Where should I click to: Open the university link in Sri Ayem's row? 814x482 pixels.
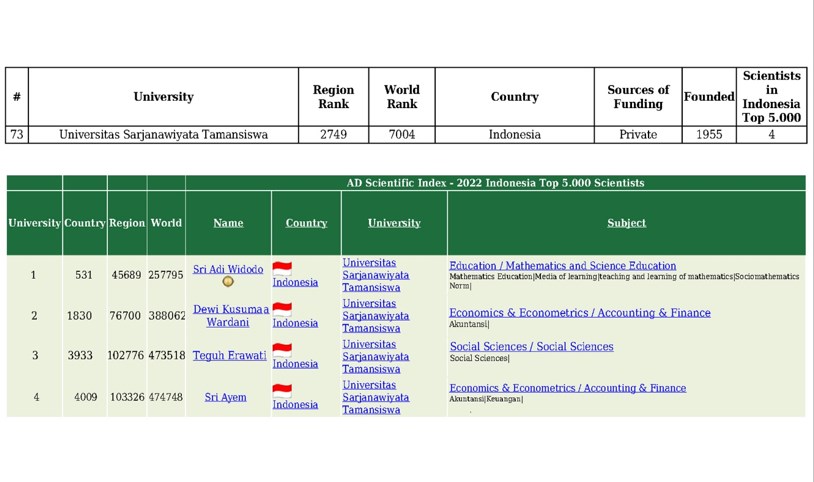pos(376,397)
